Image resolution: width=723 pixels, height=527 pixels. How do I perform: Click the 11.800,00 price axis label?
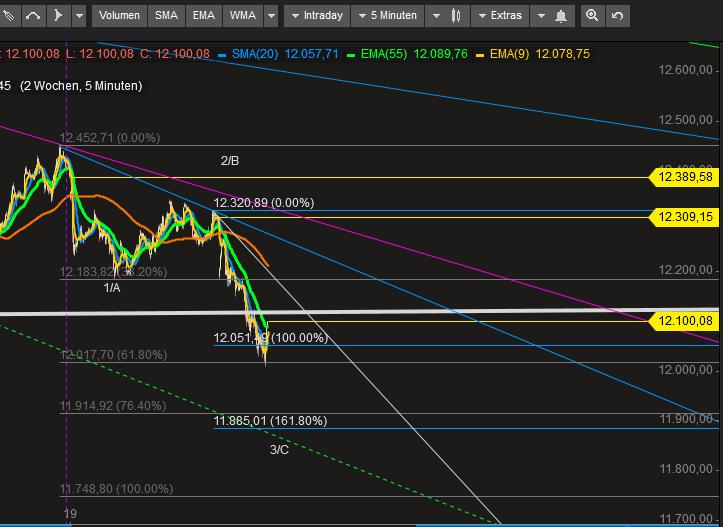point(685,469)
